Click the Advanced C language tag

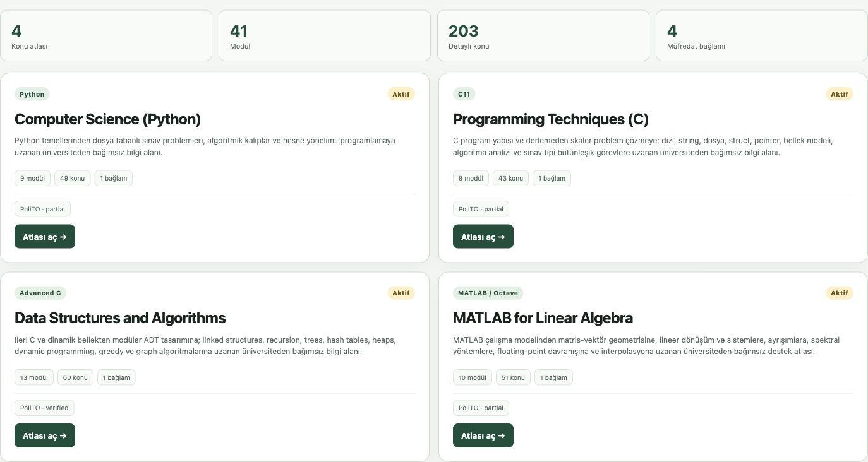(40, 293)
